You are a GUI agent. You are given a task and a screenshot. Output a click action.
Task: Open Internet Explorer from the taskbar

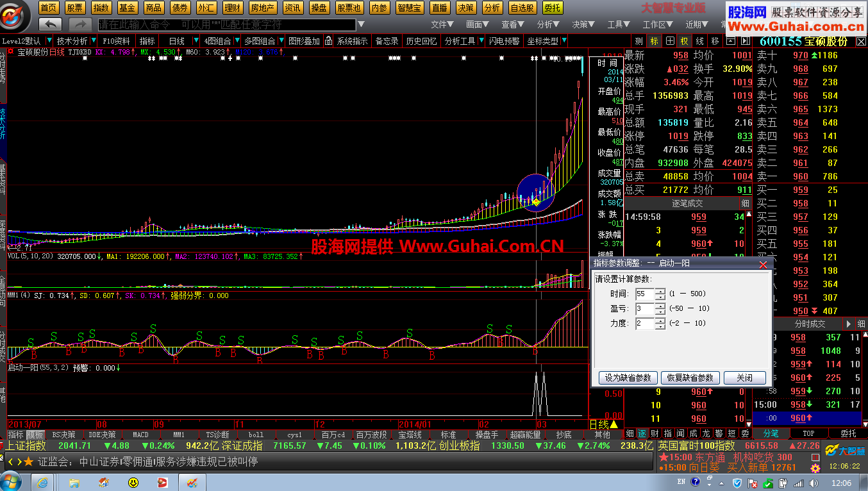tap(43, 482)
